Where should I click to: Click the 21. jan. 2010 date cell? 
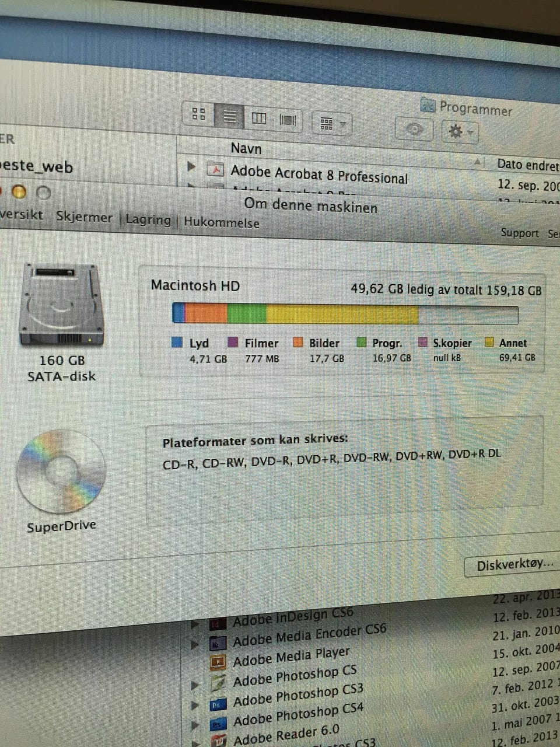coord(526,633)
